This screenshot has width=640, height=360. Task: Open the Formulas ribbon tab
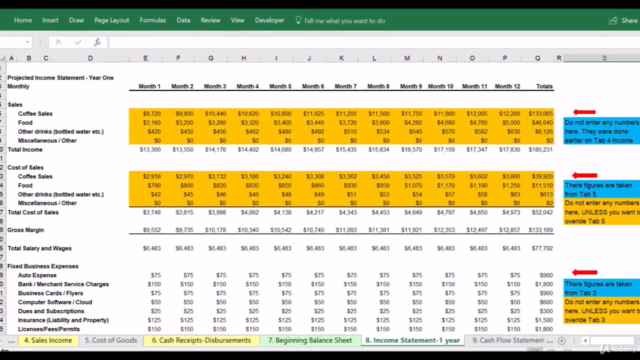coord(153,20)
